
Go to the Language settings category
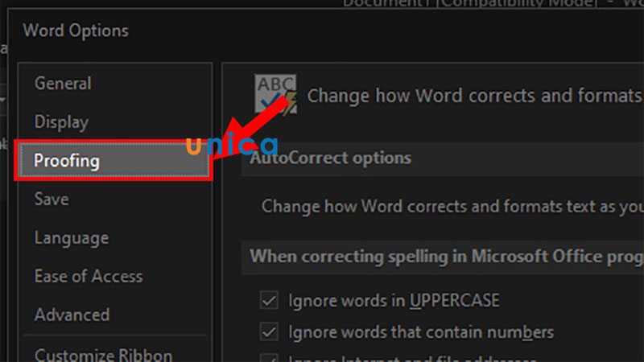click(x=71, y=237)
